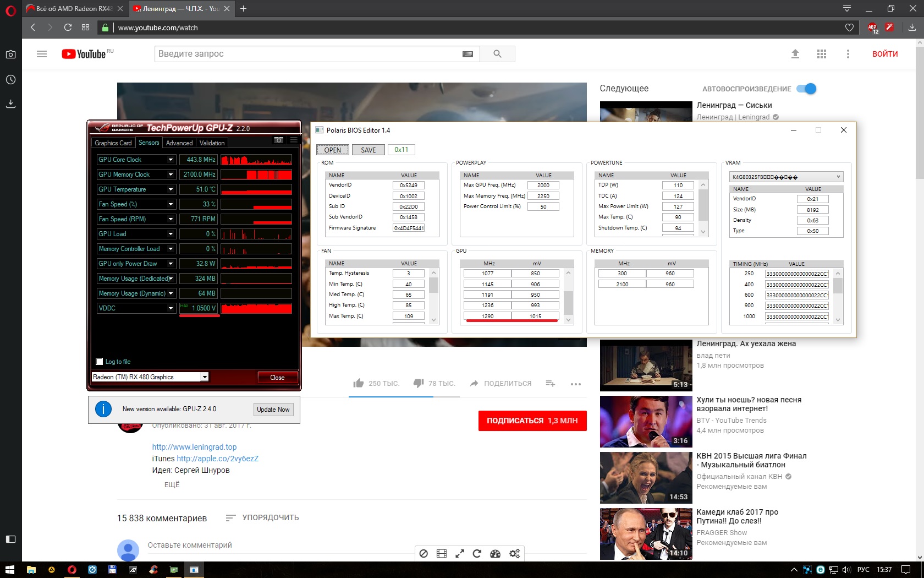Open the GPU-Z hamburger menu
Viewport: 924px width, 578px height.
(294, 140)
